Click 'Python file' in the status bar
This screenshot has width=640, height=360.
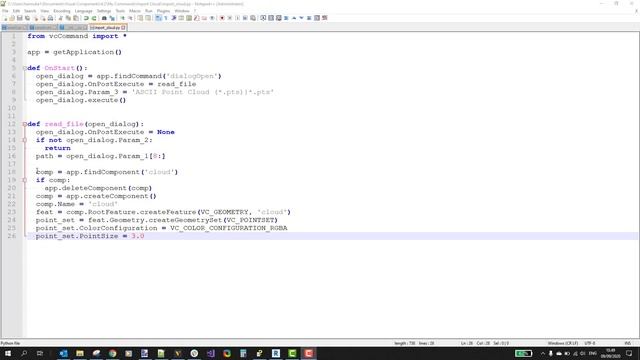point(10,343)
